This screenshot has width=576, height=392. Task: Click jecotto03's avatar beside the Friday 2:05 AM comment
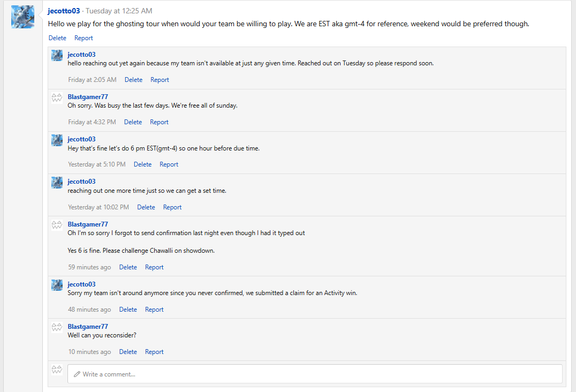coord(57,56)
